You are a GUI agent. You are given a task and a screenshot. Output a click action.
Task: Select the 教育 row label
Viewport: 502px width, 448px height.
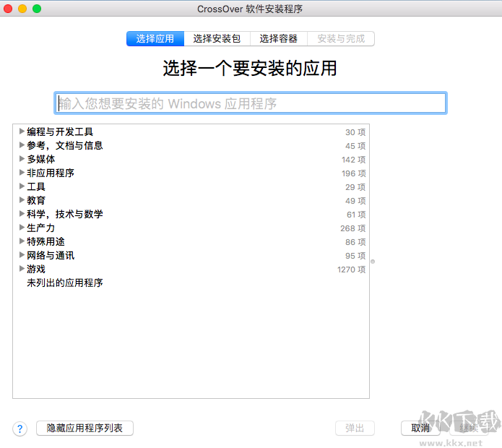pyautogui.click(x=36, y=200)
